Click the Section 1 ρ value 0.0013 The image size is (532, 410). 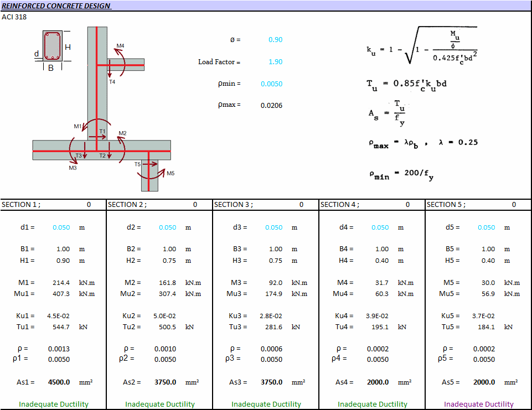[59, 349]
